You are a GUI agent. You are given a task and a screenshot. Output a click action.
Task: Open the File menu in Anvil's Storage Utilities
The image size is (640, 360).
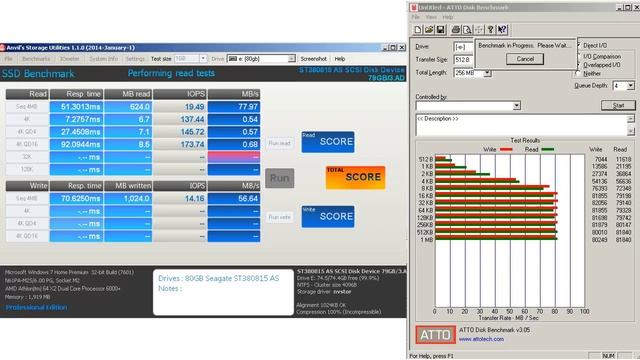(8, 59)
